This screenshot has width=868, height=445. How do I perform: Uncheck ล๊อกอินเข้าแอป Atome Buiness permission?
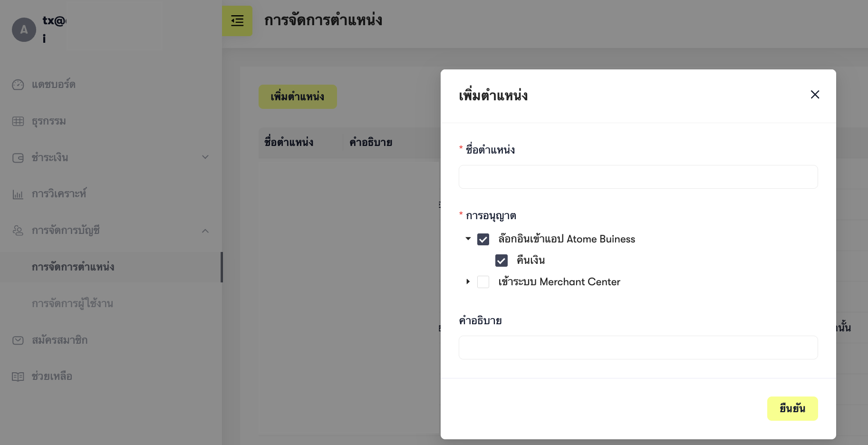click(x=483, y=239)
